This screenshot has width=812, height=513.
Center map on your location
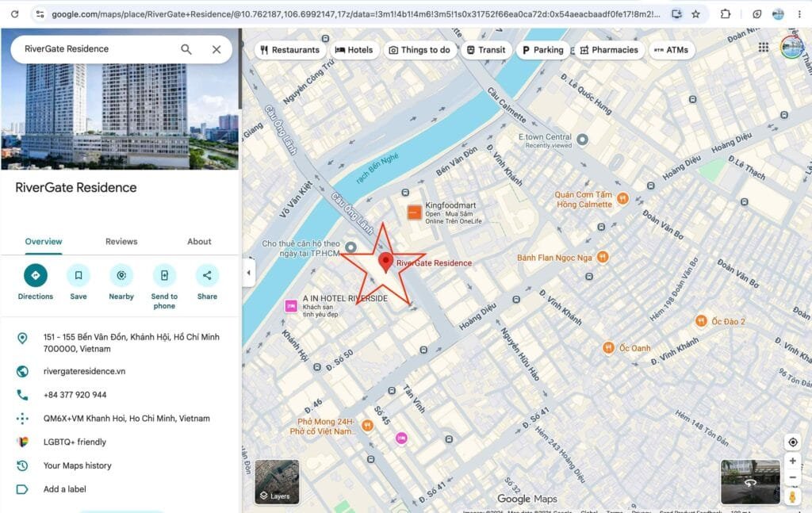pyautogui.click(x=793, y=442)
